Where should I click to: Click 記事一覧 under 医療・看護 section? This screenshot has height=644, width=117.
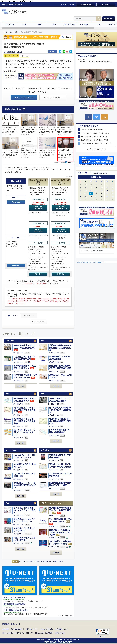(20, 386)
